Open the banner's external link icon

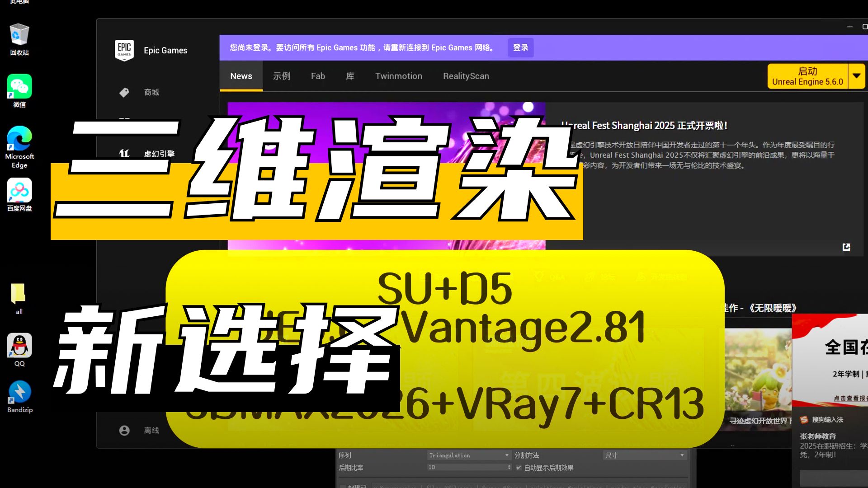click(846, 247)
